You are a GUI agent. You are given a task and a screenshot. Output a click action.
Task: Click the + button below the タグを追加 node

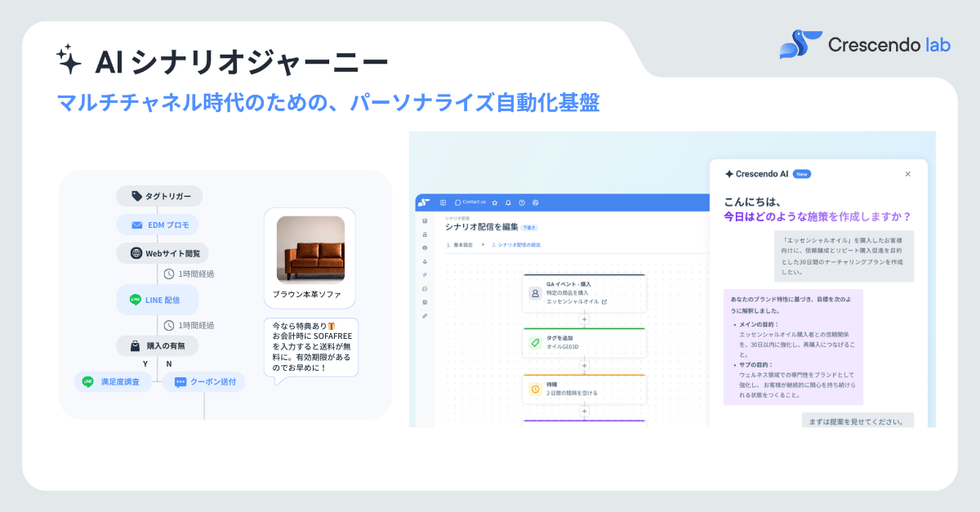click(584, 365)
